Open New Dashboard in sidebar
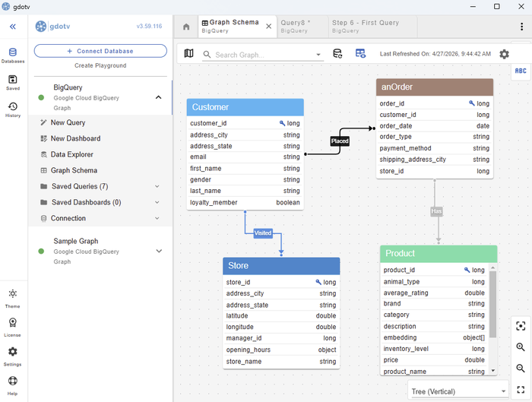 75,138
